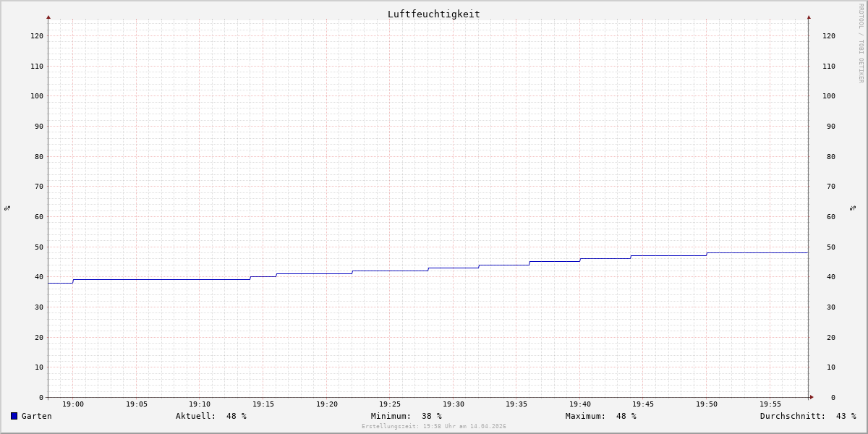This screenshot has height=434, width=868.
Task: Click the RRDTOOL / TOBI OETIKER watermark
Action: pyautogui.click(x=861, y=43)
